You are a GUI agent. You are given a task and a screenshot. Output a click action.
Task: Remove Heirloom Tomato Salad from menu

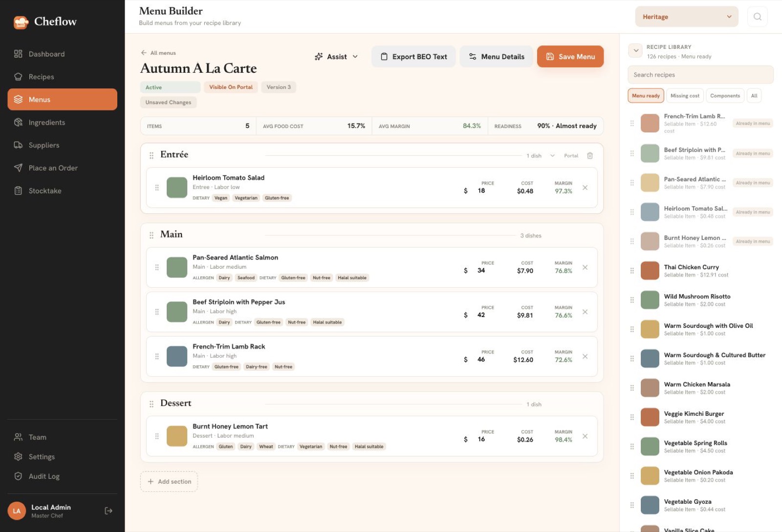(x=585, y=188)
